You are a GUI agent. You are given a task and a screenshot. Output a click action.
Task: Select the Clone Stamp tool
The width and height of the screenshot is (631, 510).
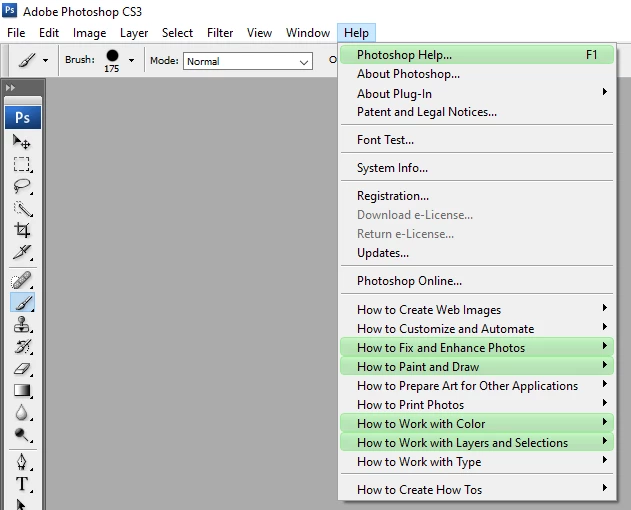[22, 324]
